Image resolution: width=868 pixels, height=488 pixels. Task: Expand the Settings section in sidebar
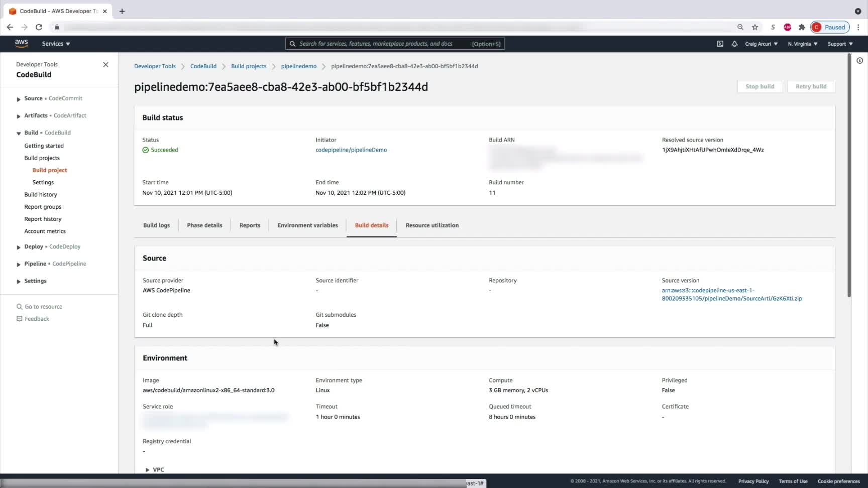pyautogui.click(x=19, y=281)
